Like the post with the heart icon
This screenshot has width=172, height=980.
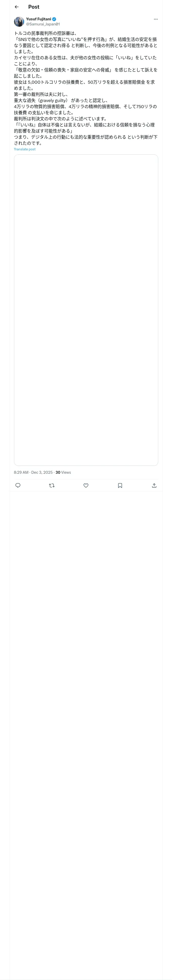point(86,485)
